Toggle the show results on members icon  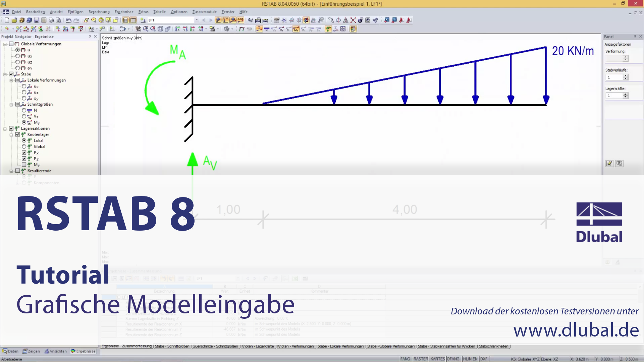[x=259, y=29]
